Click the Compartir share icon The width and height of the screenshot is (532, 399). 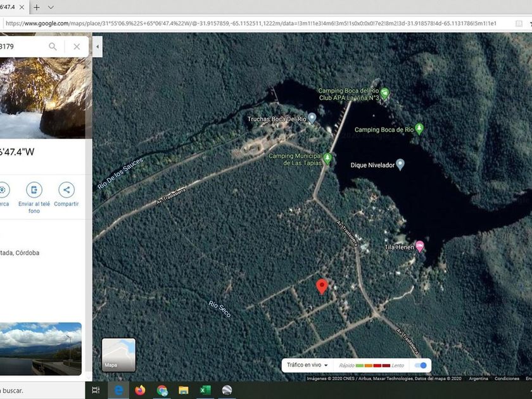(66, 189)
